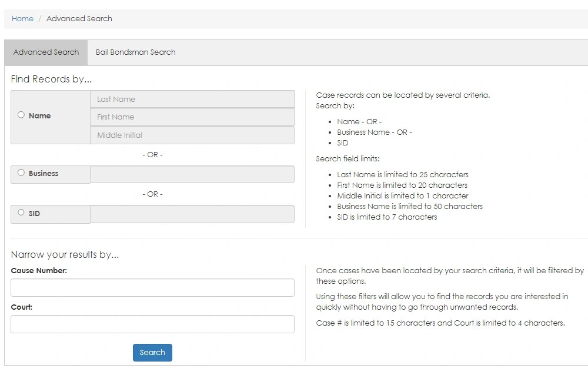
Task: Open the Bail Bondsman Search tab
Action: point(135,52)
